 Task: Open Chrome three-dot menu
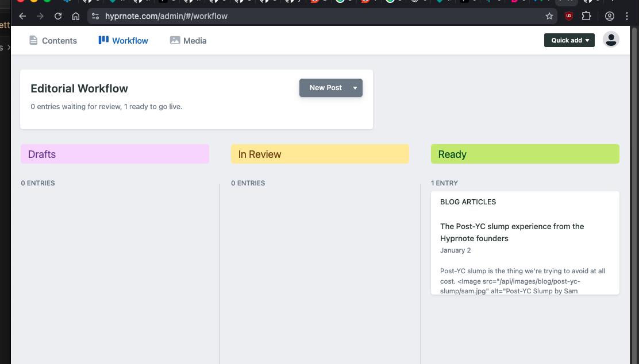tap(627, 16)
